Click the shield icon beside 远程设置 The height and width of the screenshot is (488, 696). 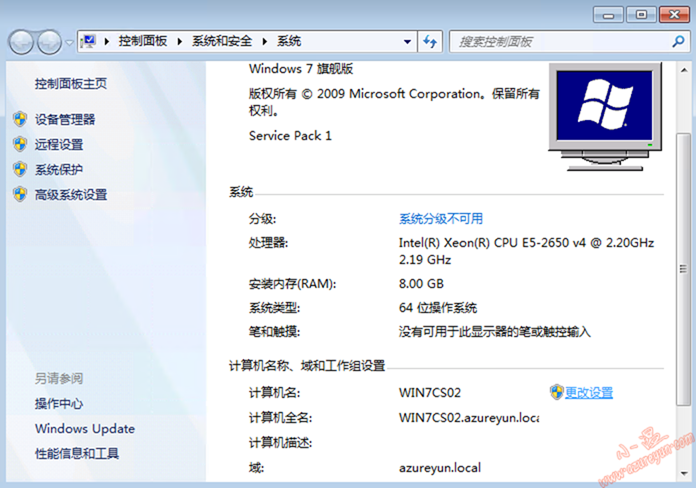click(x=20, y=144)
